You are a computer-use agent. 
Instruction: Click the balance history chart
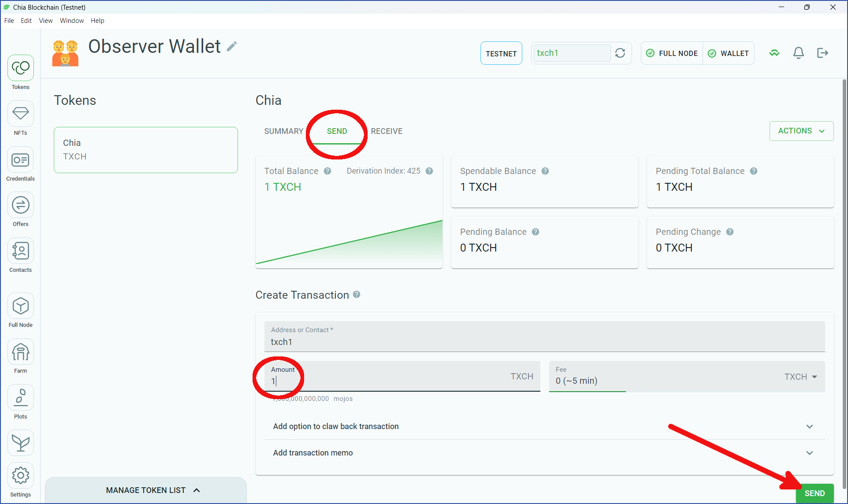click(x=349, y=242)
